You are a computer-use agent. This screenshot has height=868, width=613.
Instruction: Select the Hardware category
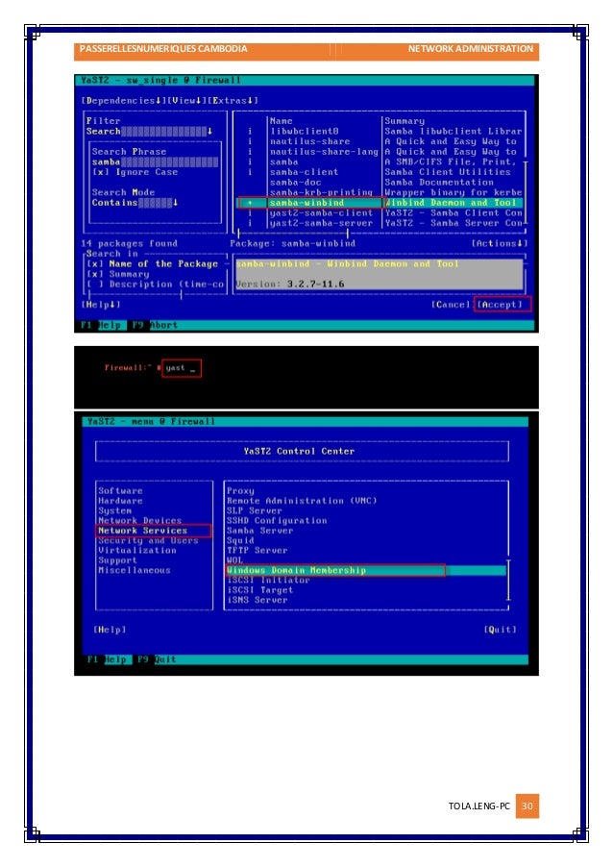tap(121, 501)
